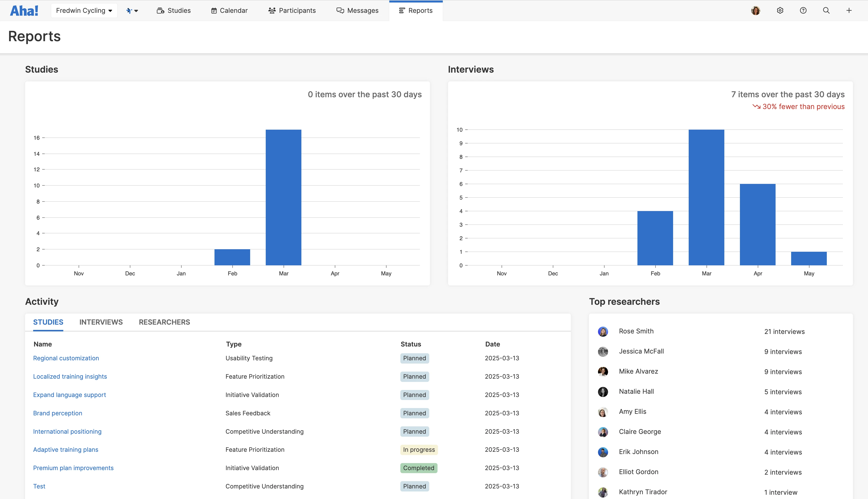Select the RESEARCHERS activity tab
The image size is (868, 499).
164,322
